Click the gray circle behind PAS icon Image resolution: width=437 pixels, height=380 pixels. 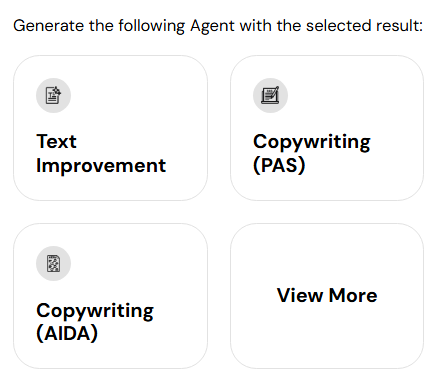tap(270, 95)
